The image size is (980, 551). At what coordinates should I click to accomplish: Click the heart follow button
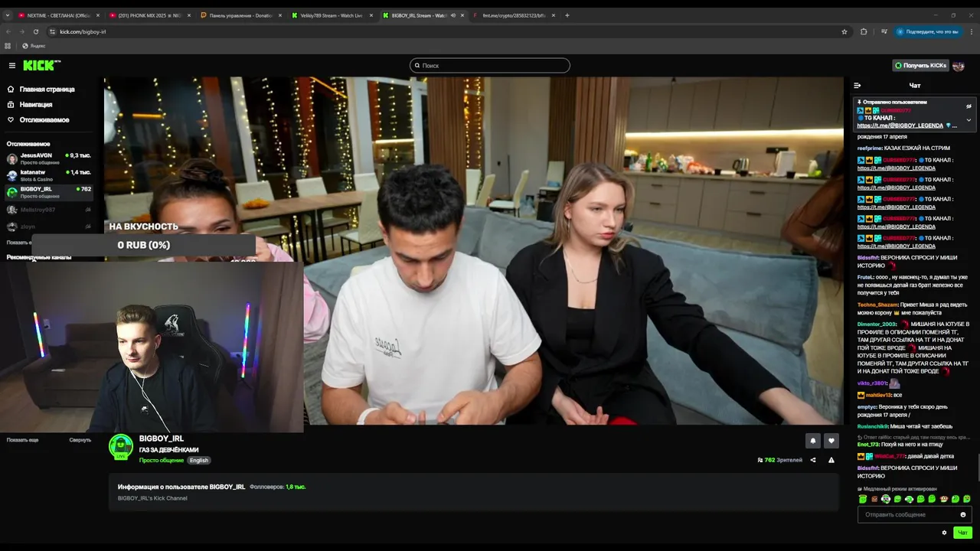click(x=831, y=441)
